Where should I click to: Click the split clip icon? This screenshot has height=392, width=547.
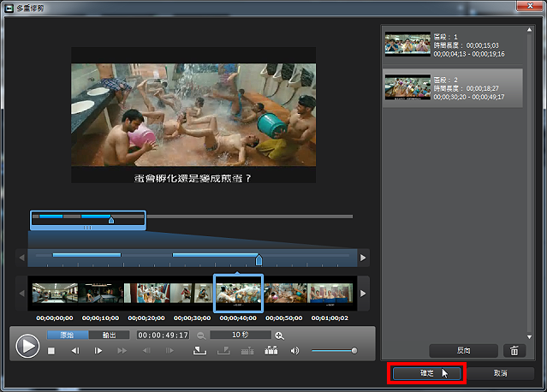point(247,351)
